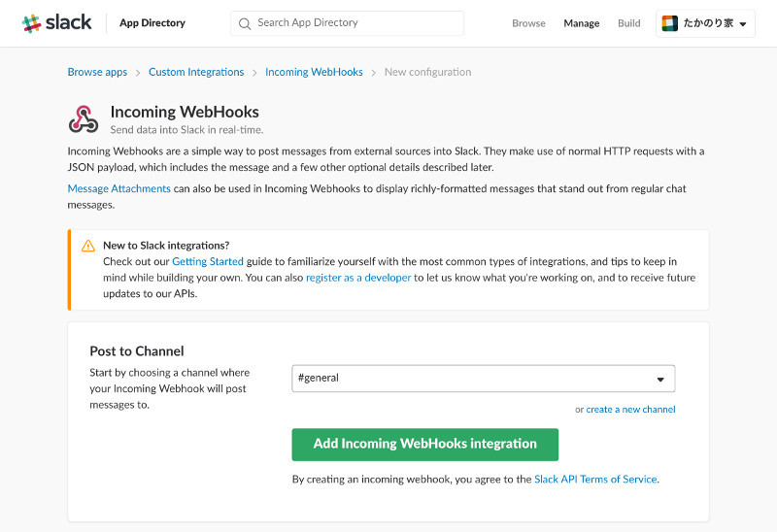Open the Getting Started guide link

click(208, 261)
